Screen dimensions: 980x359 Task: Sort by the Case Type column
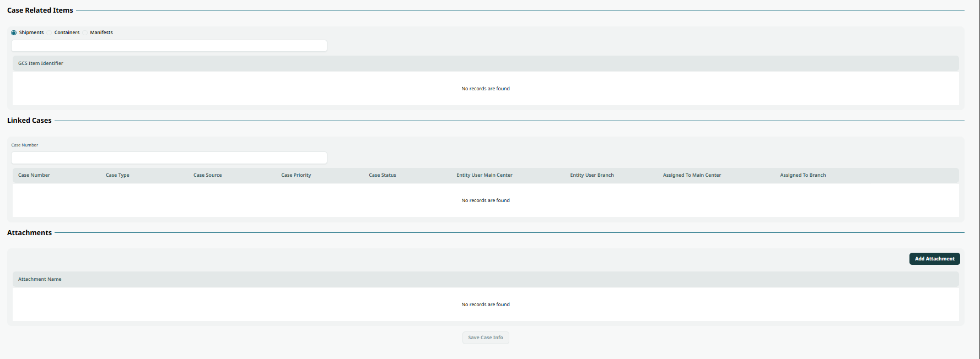[x=117, y=175]
